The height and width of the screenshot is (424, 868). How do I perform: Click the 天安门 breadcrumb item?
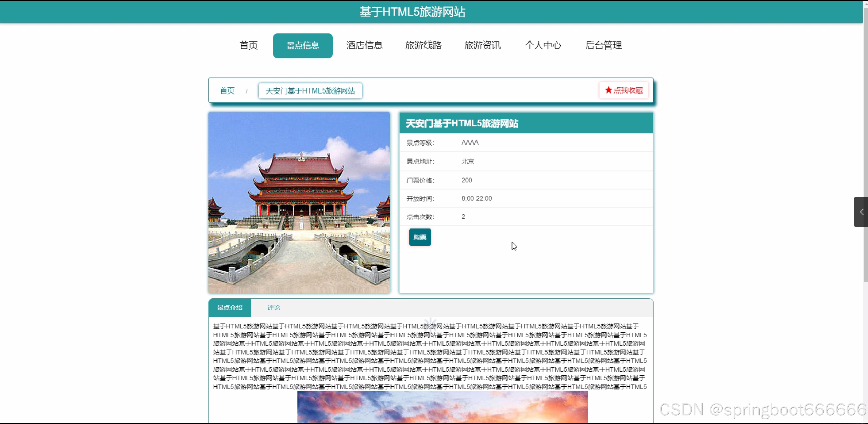tap(310, 91)
